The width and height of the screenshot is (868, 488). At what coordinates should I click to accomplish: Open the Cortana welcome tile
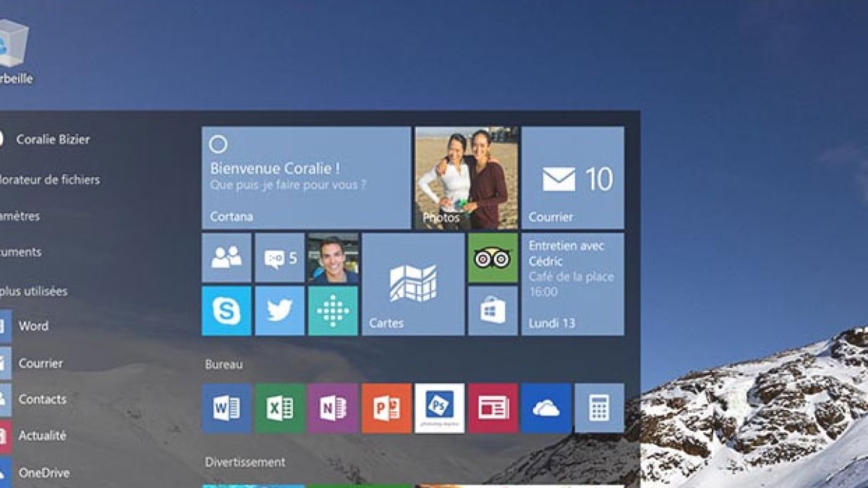coord(306,178)
